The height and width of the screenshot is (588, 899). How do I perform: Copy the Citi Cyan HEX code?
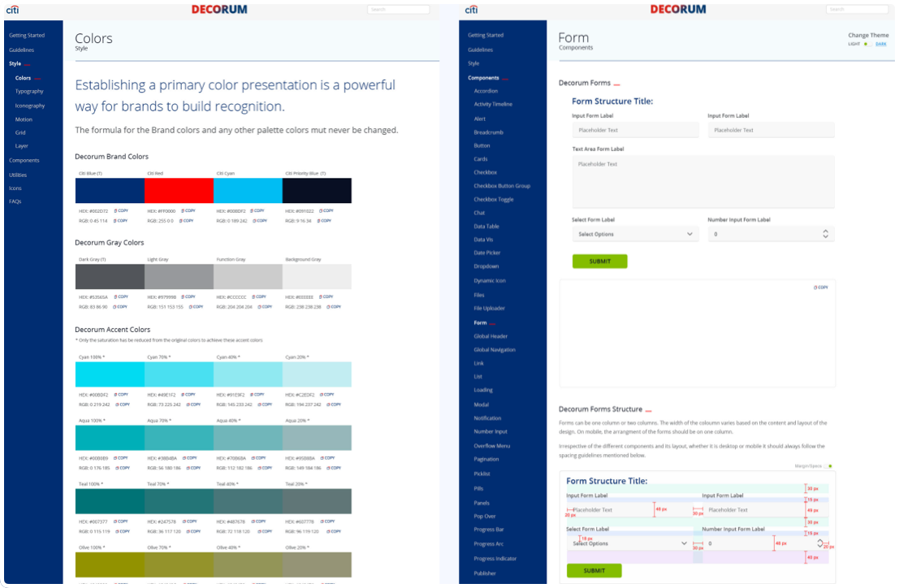[259, 210]
